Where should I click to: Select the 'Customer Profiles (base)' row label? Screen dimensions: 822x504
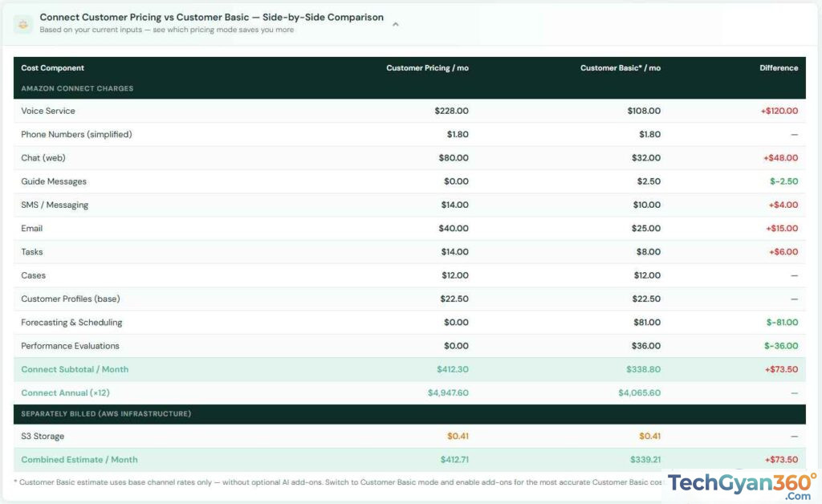tap(71, 299)
